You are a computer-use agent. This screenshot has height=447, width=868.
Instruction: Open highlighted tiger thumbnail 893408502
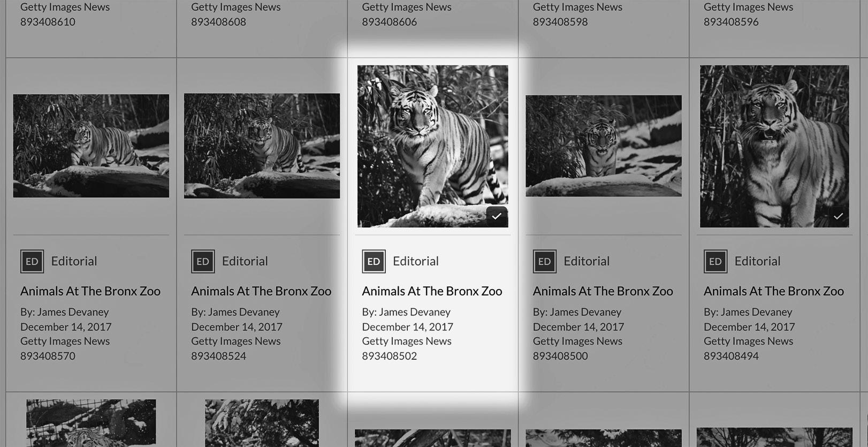click(432, 146)
